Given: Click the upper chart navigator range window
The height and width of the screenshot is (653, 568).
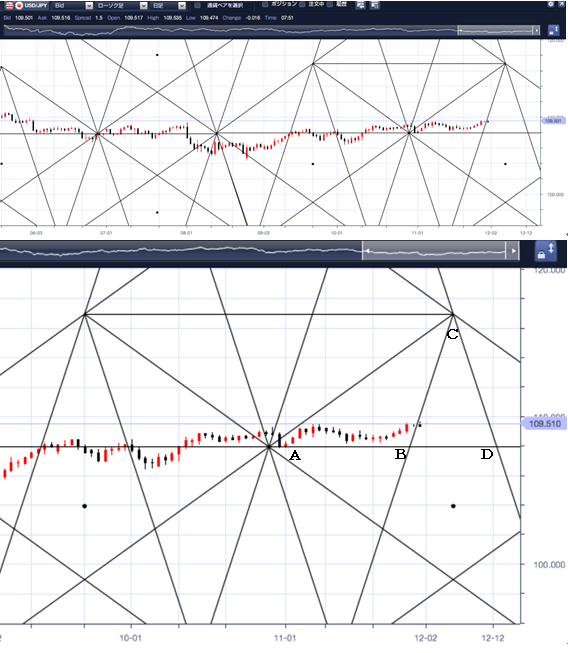Looking at the screenshot, I should 496,30.
